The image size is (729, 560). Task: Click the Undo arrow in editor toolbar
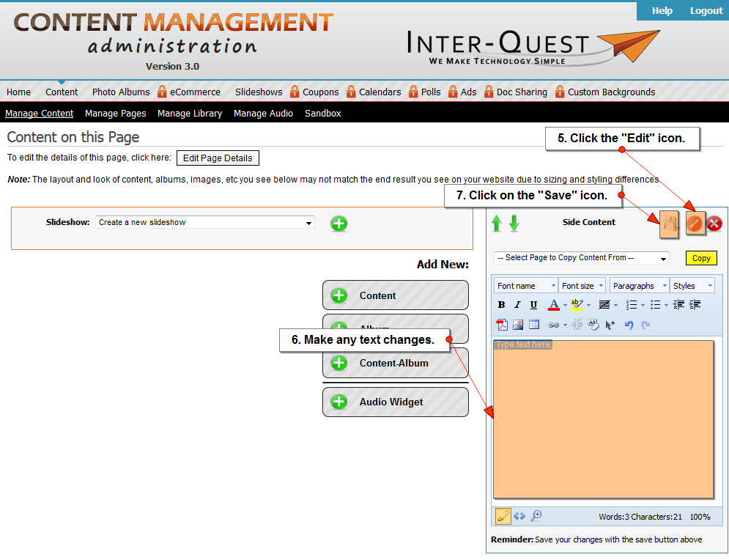tap(629, 325)
